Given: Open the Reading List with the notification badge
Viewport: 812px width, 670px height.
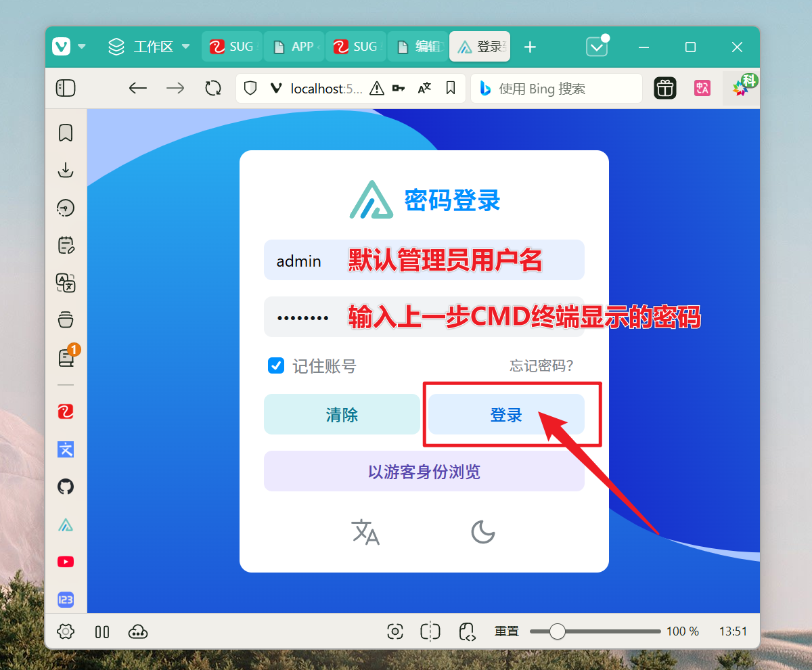Looking at the screenshot, I should (x=65, y=357).
